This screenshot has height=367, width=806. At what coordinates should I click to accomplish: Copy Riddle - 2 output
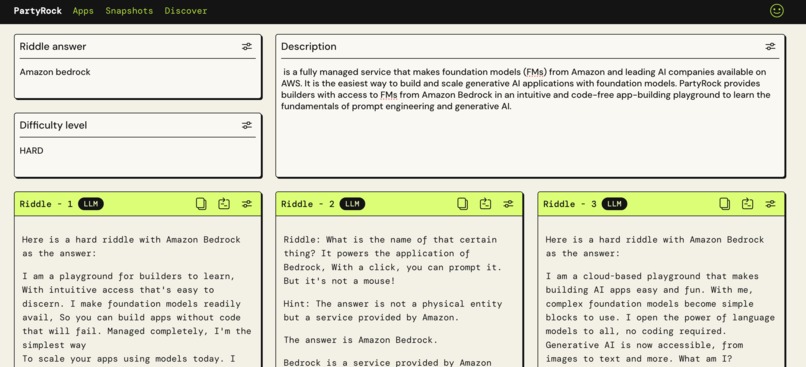tap(463, 204)
